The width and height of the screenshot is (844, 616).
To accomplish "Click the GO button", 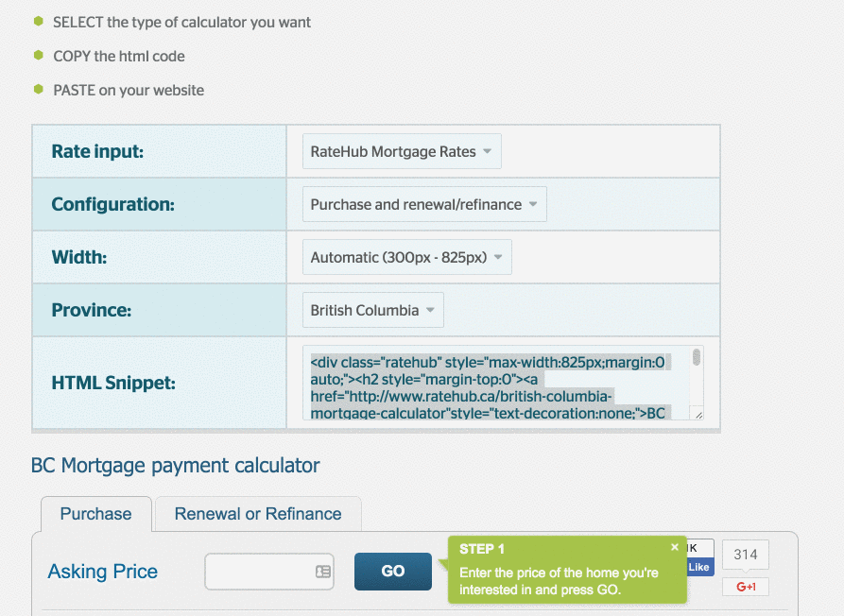I will click(393, 572).
